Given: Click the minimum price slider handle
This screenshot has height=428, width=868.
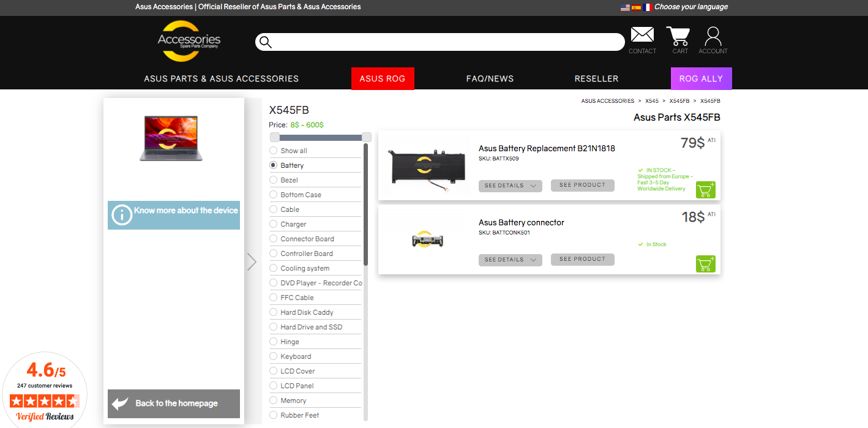Looking at the screenshot, I should pos(275,137).
